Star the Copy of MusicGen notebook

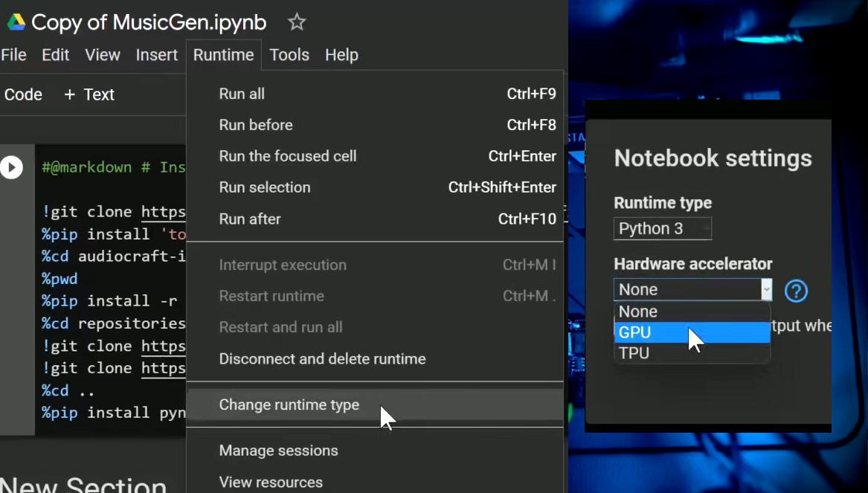(x=297, y=22)
